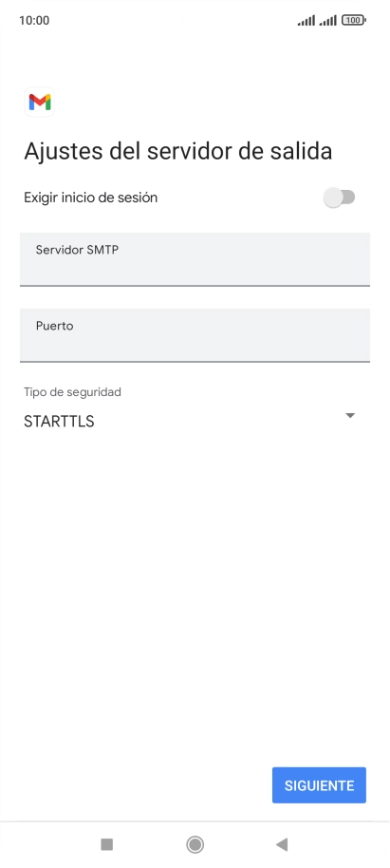390x868 pixels.
Task: Open recent apps with square nav icon
Action: pos(107,844)
